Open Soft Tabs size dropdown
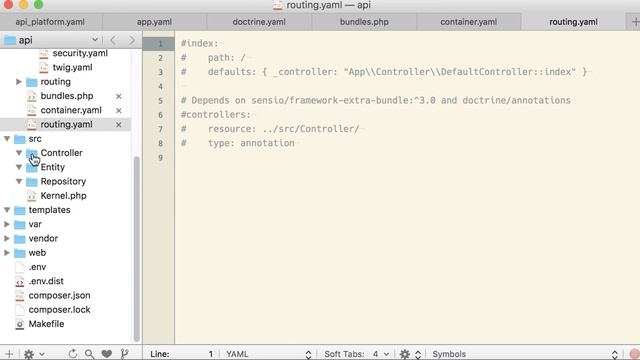The image size is (640, 360). coord(357,354)
